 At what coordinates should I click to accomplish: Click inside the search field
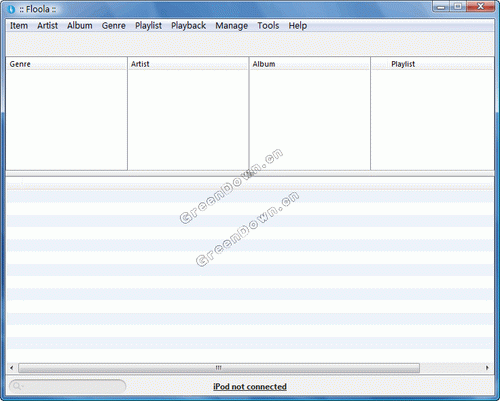pyautogui.click(x=68, y=386)
